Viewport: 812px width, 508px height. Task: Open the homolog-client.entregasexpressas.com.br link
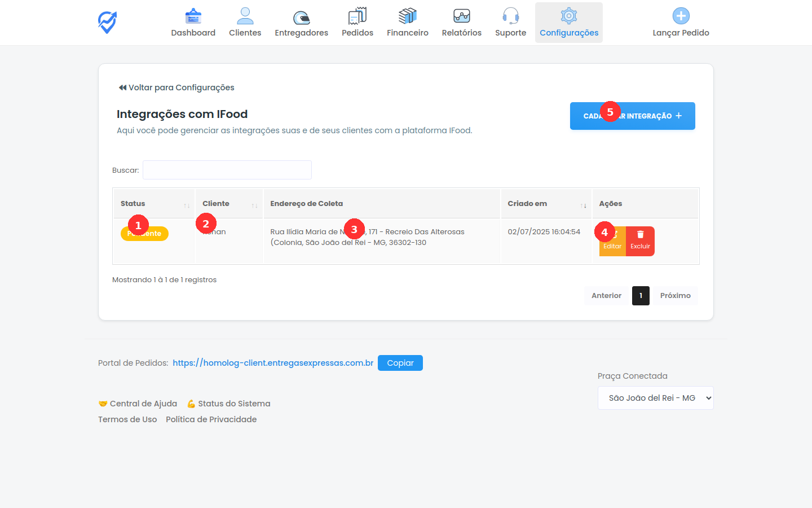(272, 363)
